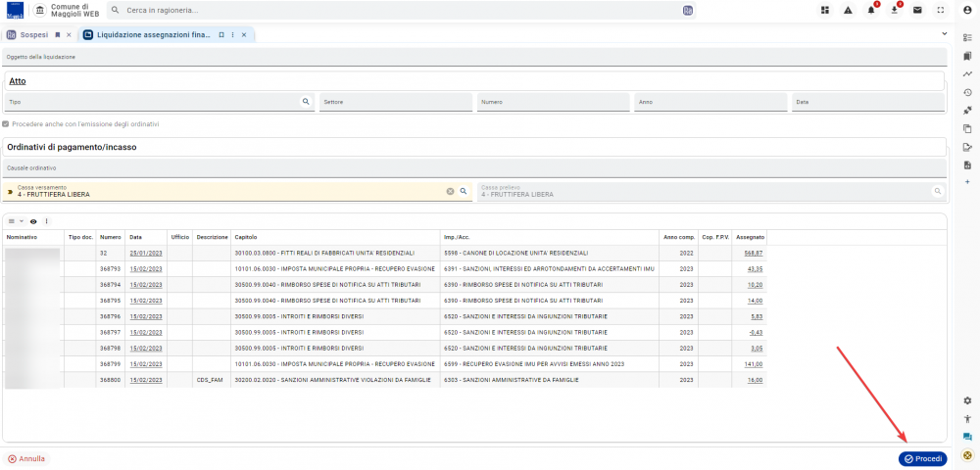
Task: Click the Comune institution building icon
Action: pos(40,11)
